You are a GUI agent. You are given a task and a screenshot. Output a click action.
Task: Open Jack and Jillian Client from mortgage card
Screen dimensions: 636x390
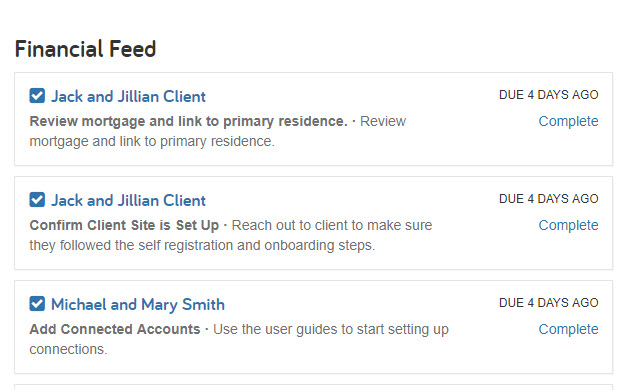tap(128, 96)
